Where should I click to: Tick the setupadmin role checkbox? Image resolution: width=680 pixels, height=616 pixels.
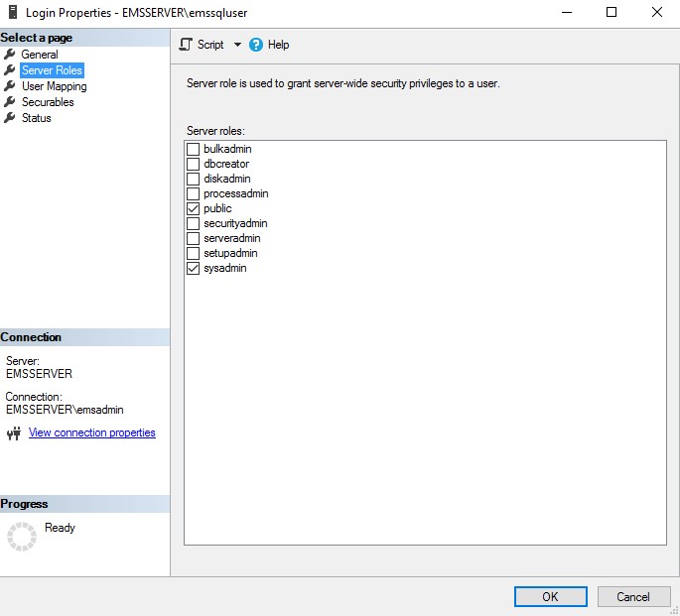click(193, 253)
